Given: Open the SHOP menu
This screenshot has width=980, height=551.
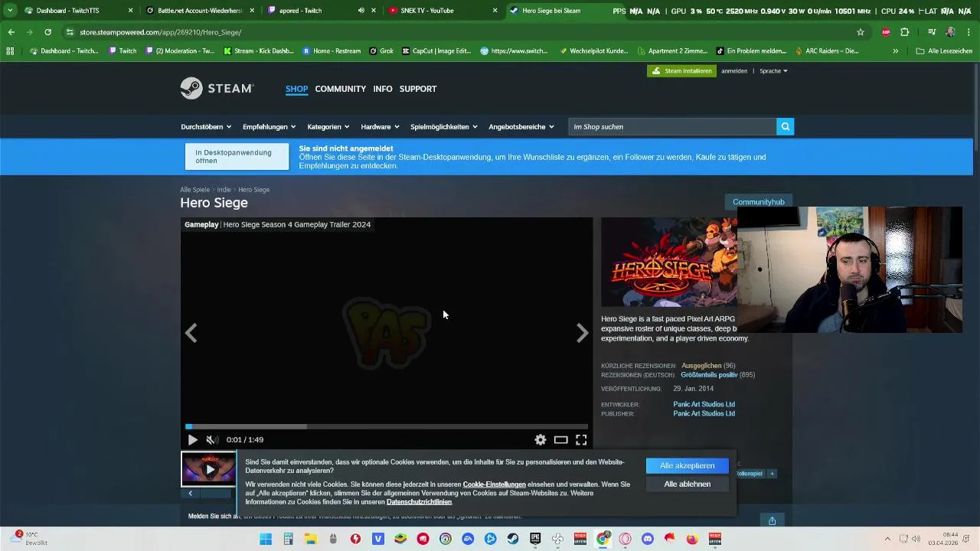Looking at the screenshot, I should click(296, 89).
